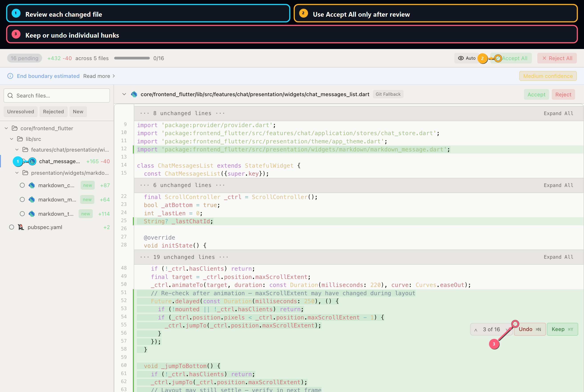Select radio circle for markdown_m... file
Image resolution: width=584 pixels, height=392 pixels.
coord(22,199)
